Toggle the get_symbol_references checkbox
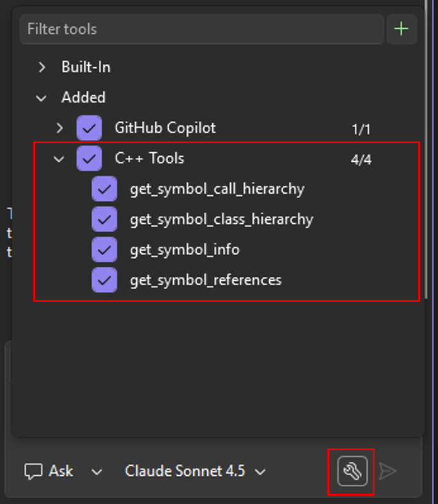438x504 pixels. coord(104,280)
